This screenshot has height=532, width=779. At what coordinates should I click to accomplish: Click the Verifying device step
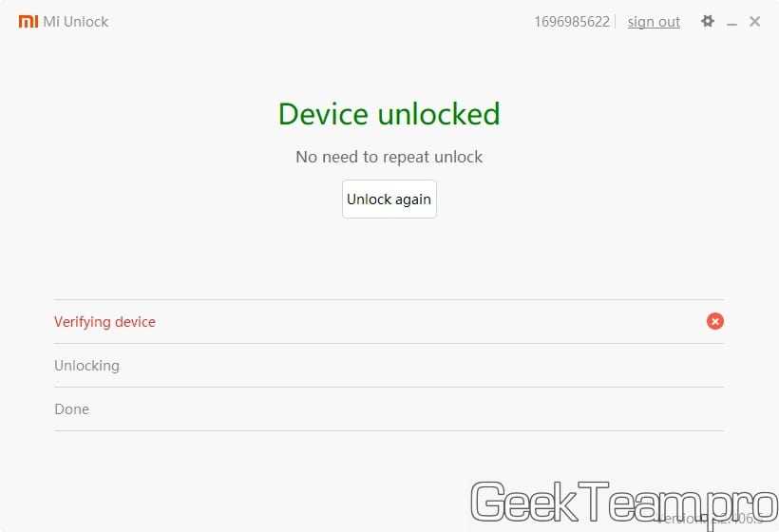click(104, 322)
